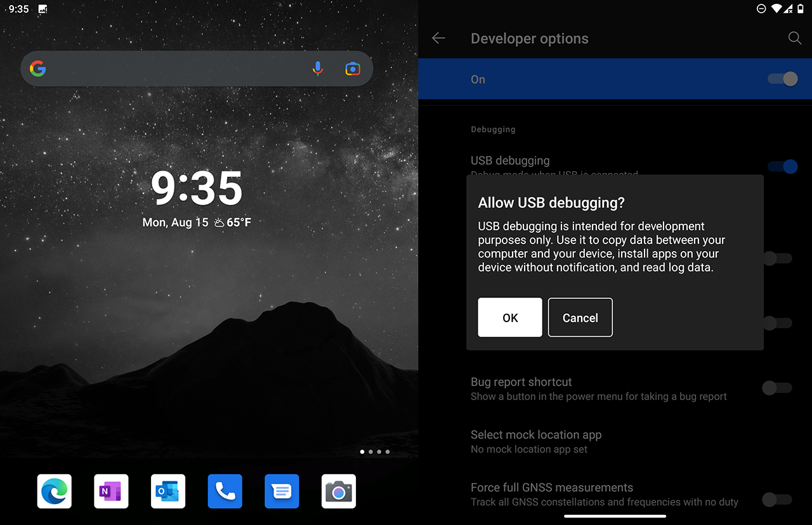The width and height of the screenshot is (812, 525).
Task: Go back using the arrow icon
Action: tap(438, 39)
